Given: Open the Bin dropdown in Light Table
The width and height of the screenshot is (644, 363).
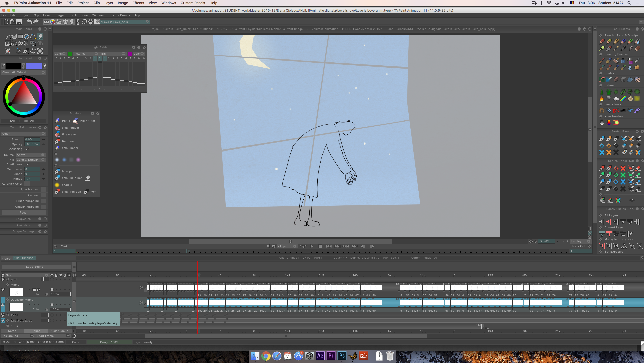Looking at the screenshot, I should pos(113,54).
